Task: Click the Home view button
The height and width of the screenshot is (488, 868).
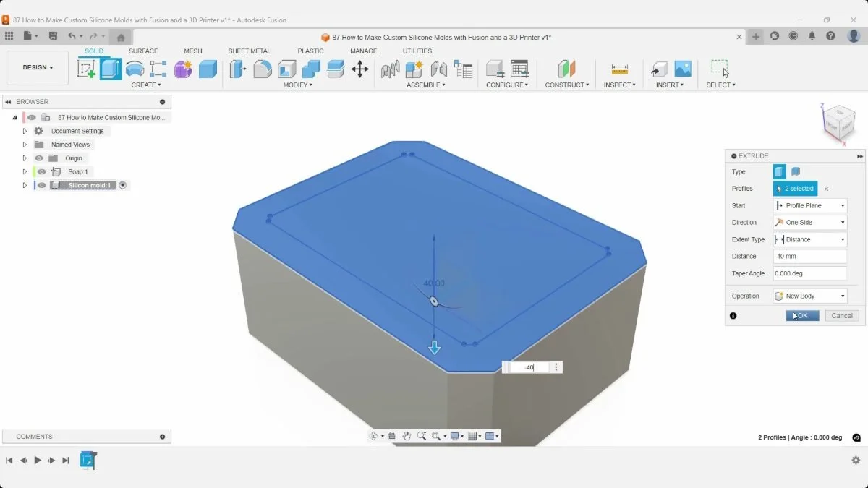Action: click(x=121, y=37)
